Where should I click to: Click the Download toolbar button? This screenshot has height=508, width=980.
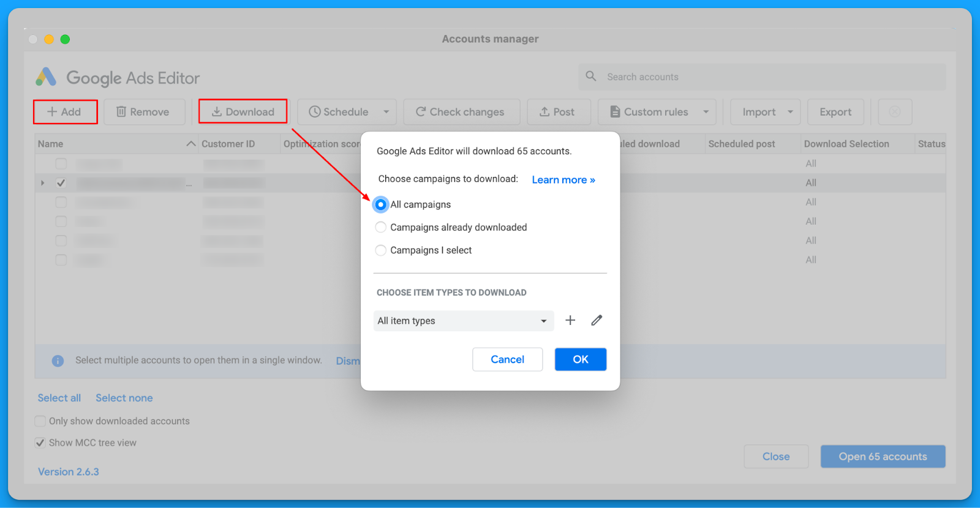pyautogui.click(x=243, y=112)
